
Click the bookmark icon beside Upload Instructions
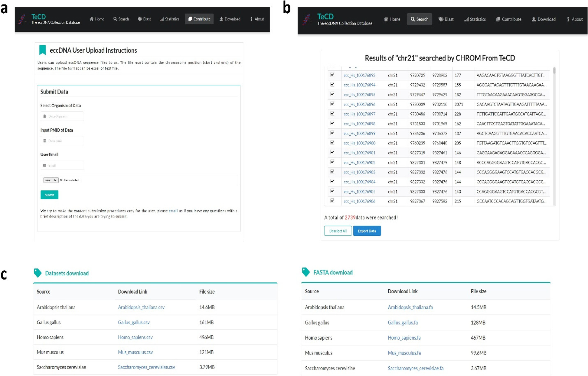43,50
